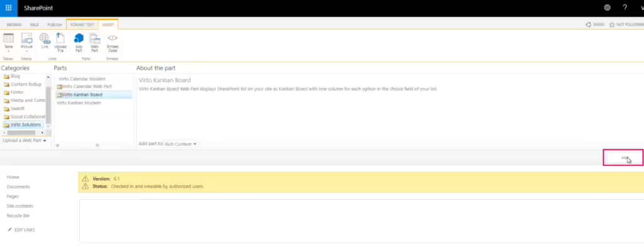644x249 pixels.
Task: Choose the Virto Kanban Modern part
Action: coord(79,102)
